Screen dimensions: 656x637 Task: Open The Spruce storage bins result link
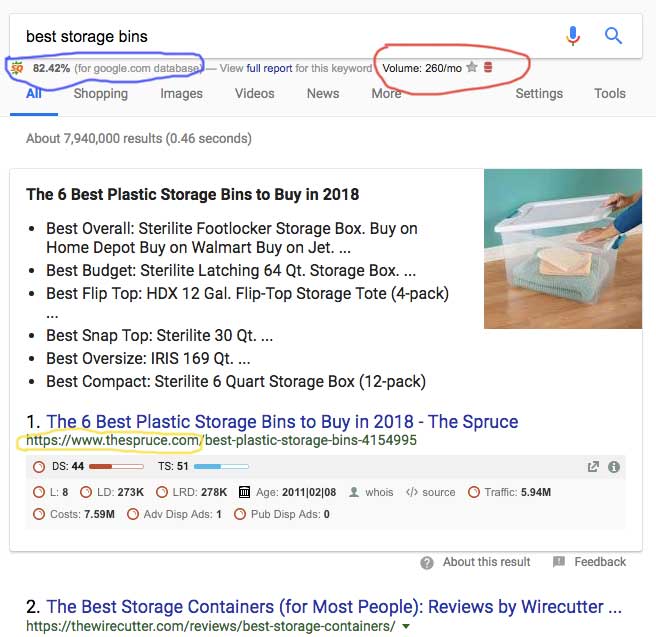click(x=282, y=421)
